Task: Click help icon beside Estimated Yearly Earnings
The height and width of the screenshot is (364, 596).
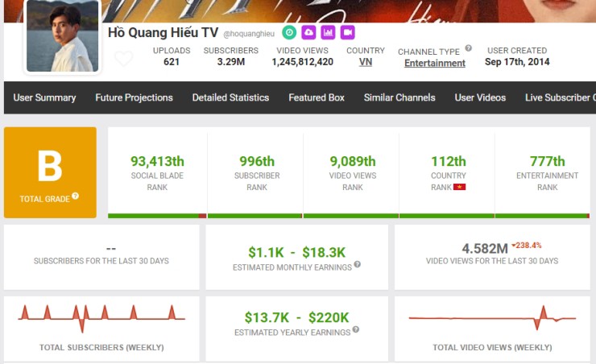Action: click(355, 329)
